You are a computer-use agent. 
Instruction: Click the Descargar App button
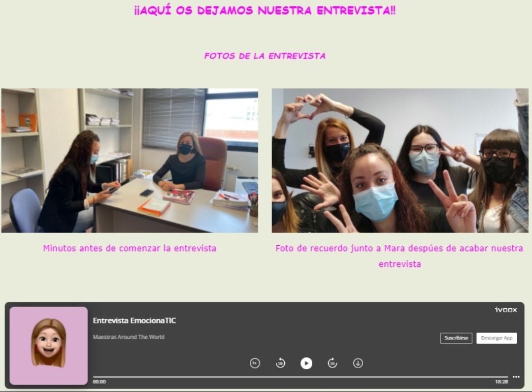pyautogui.click(x=497, y=338)
